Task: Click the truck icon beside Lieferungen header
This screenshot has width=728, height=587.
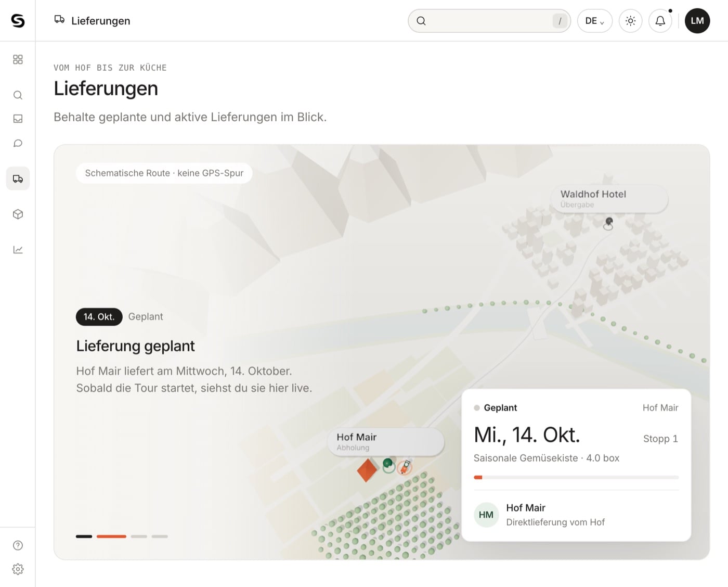Action: click(x=59, y=20)
